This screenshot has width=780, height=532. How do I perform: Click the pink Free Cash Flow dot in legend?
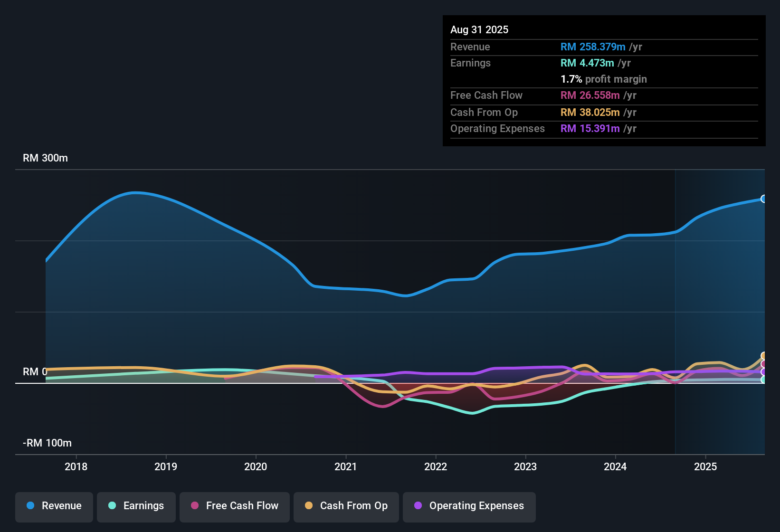pyautogui.click(x=194, y=506)
